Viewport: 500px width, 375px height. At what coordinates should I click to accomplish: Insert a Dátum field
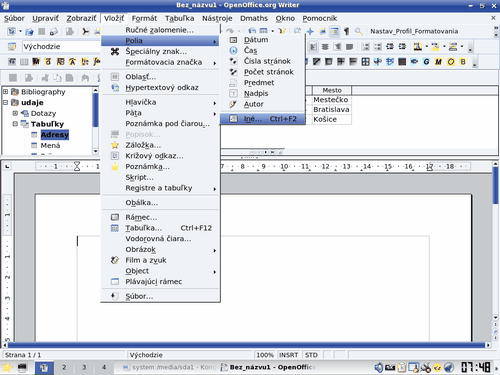point(263,40)
